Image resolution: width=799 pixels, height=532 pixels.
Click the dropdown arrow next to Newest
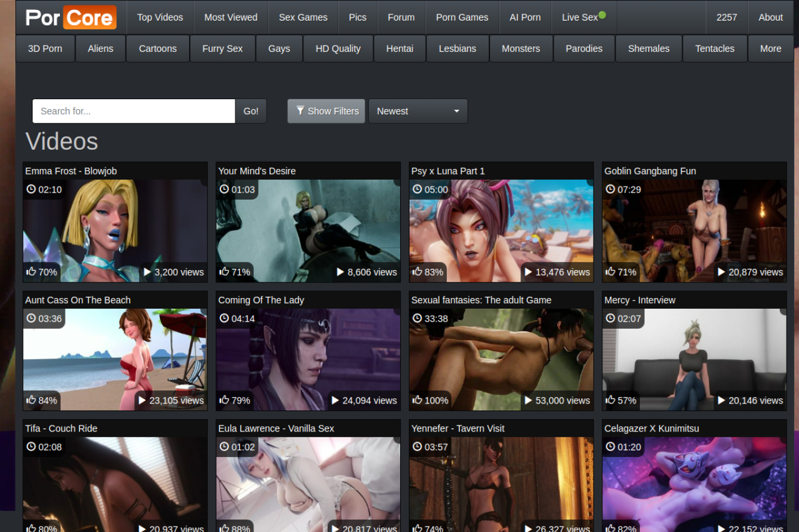(456, 111)
